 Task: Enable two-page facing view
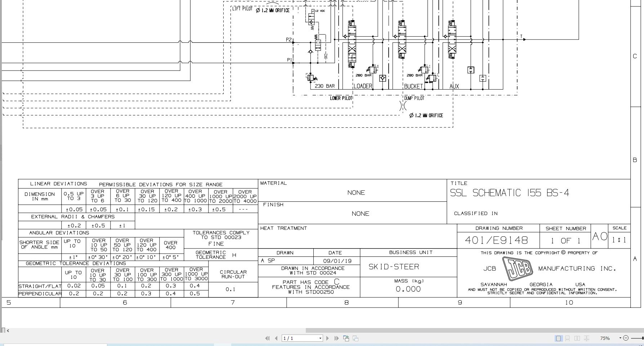[x=577, y=338]
